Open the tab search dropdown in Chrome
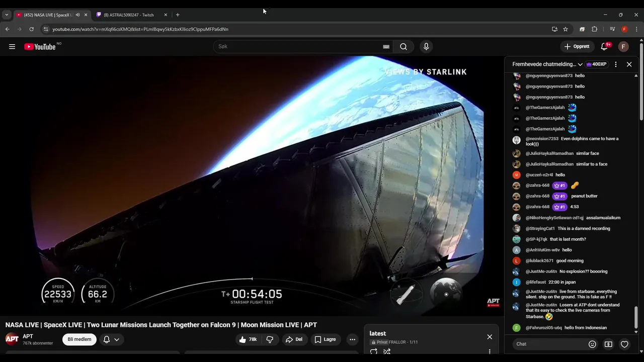Image resolution: width=644 pixels, height=362 pixels. (7, 15)
